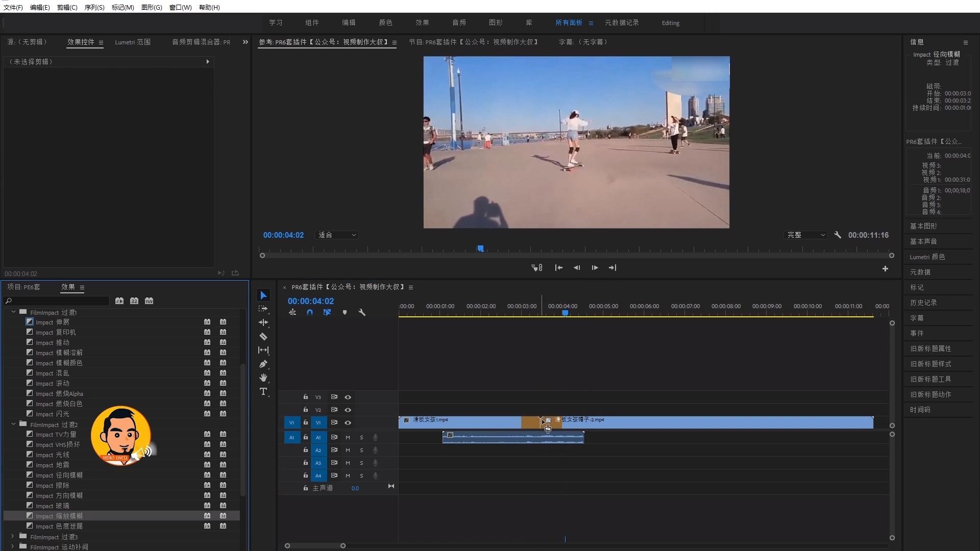Select the Slip tool
980x551 pixels.
[263, 350]
